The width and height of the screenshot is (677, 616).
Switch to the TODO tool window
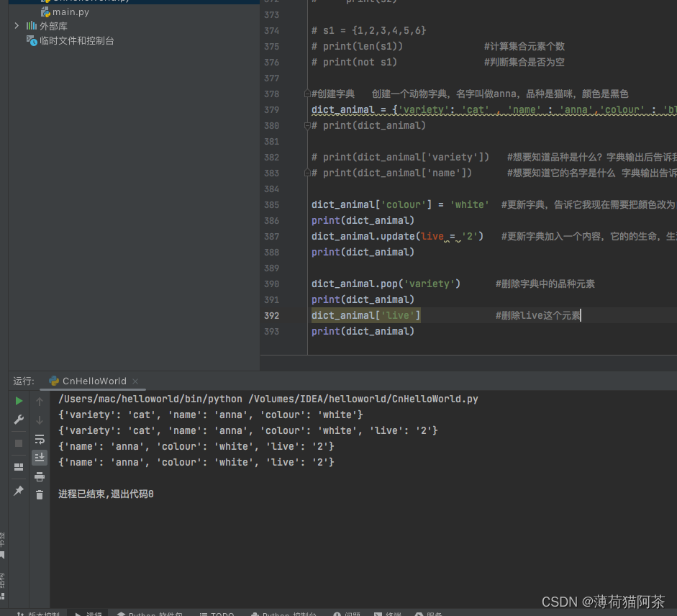coord(216,614)
